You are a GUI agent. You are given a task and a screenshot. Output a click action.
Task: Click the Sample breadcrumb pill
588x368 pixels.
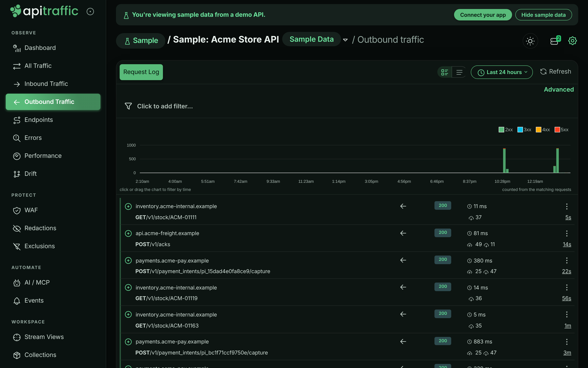(141, 41)
